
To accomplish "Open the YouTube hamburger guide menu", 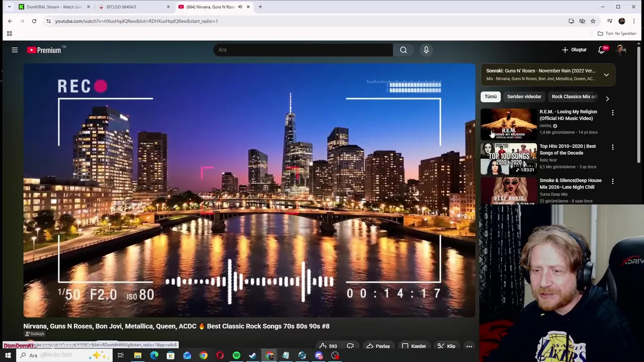I will click(x=15, y=50).
